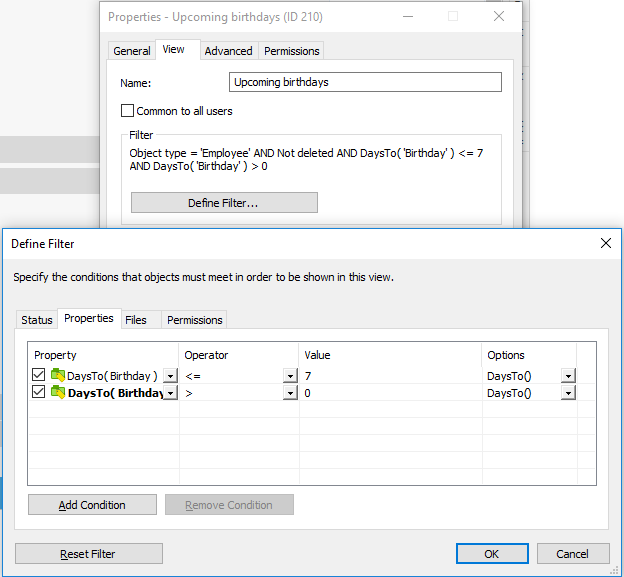The width and height of the screenshot is (624, 577).
Task: Cancel the Define Filter dialog
Action: click(x=573, y=554)
